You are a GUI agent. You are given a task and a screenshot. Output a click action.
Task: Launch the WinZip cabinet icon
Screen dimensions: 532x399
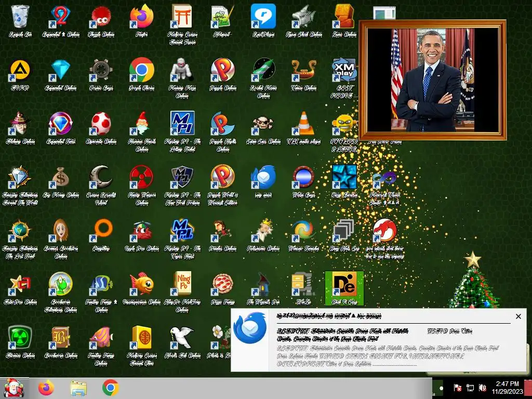click(303, 284)
